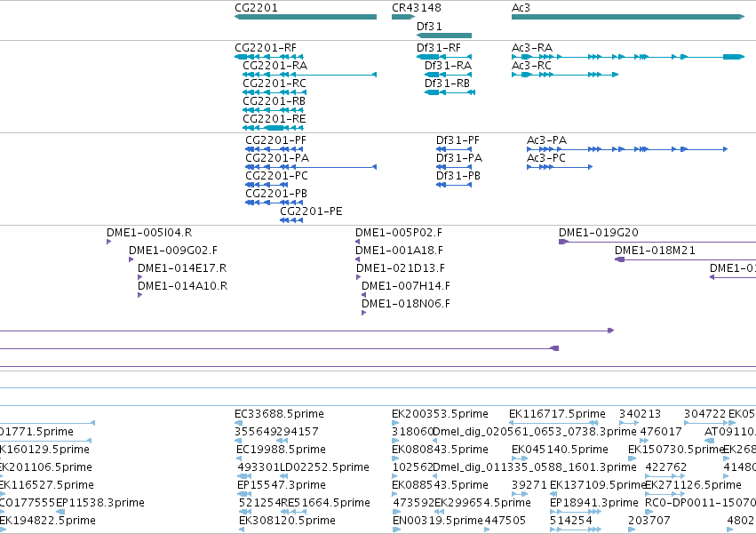This screenshot has height=534, width=756.
Task: Select CG2201-PE protein feature
Action: 291,220
